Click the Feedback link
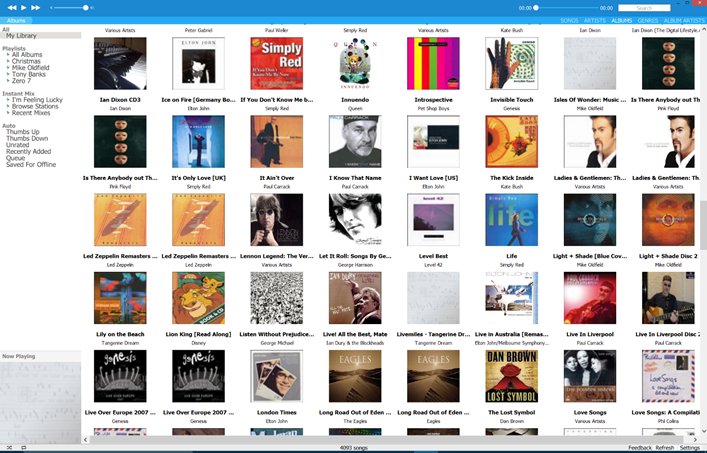Viewport: 707px width, 453px height. pos(640,448)
